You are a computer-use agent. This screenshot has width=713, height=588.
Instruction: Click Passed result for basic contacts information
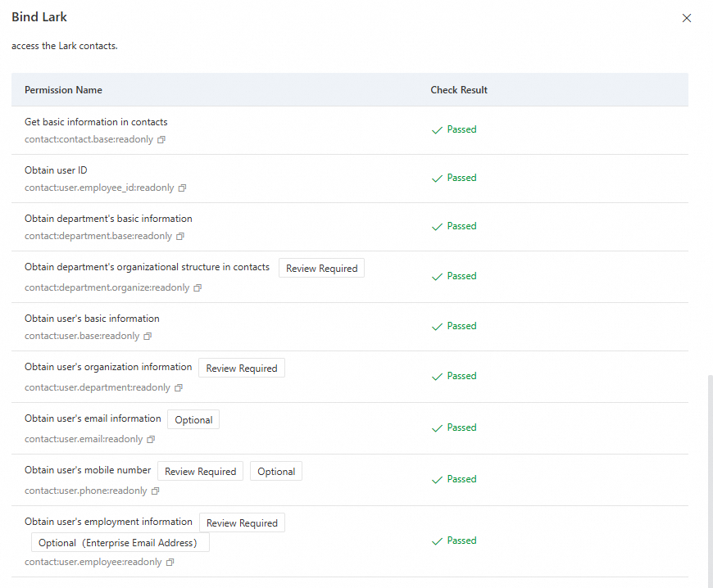coord(454,129)
